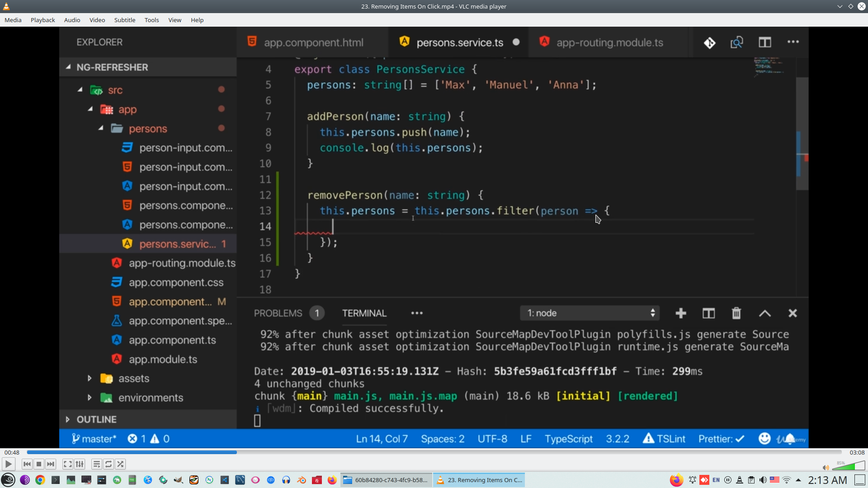Open the Tools menu
868x488 pixels.
click(151, 20)
